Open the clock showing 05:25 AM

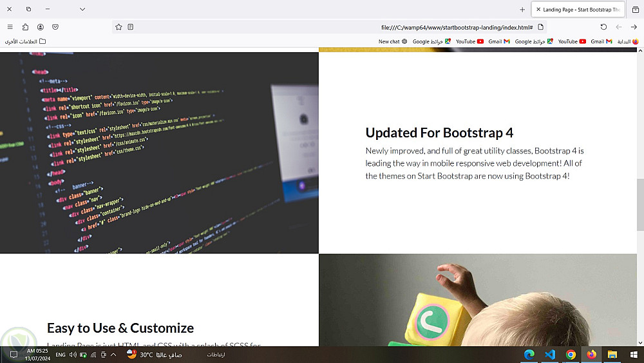[37, 355]
